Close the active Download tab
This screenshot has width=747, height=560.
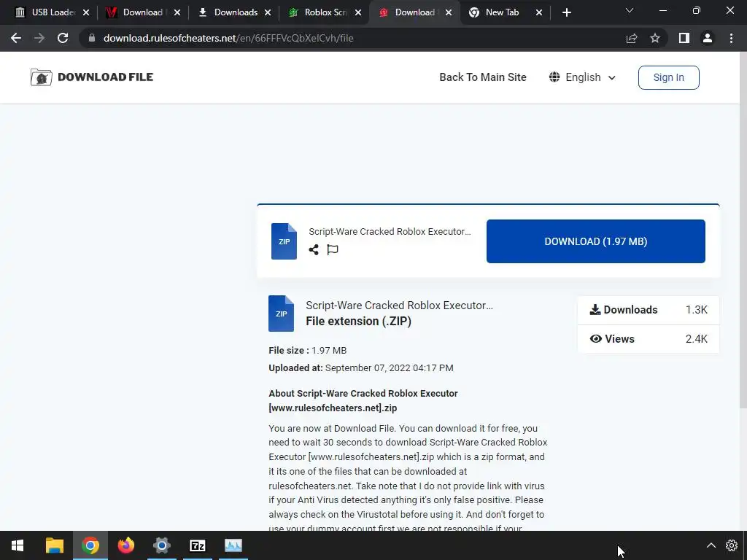click(449, 12)
